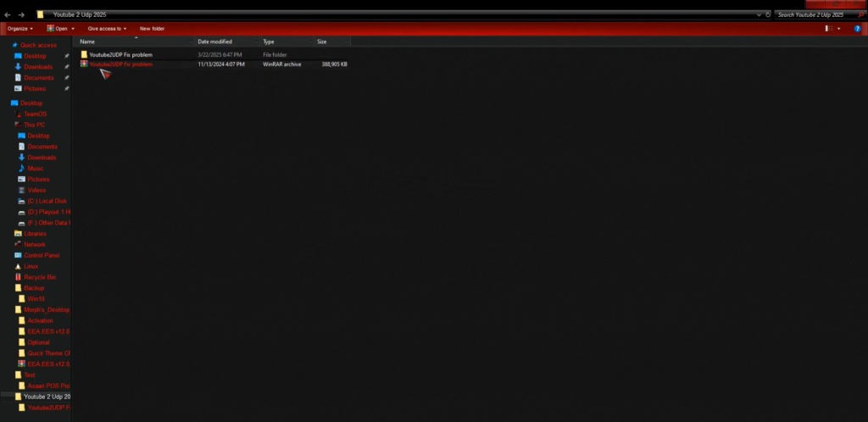Open Videos under This PC
Image resolution: width=868 pixels, height=422 pixels.
point(36,191)
